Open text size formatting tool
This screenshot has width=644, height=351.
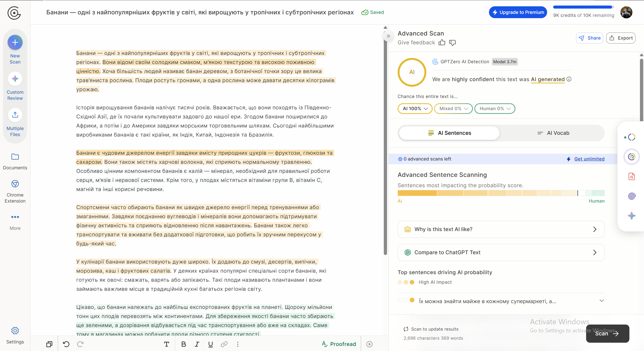[167, 344]
